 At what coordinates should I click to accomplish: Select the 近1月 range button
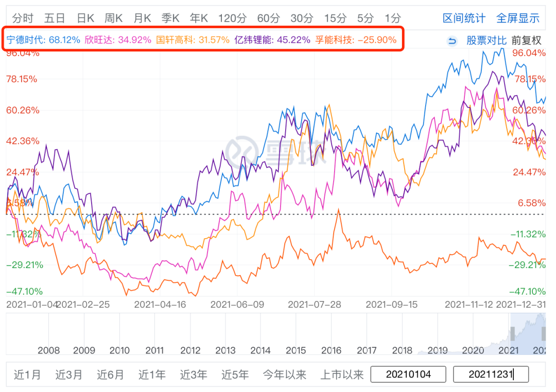(x=27, y=375)
